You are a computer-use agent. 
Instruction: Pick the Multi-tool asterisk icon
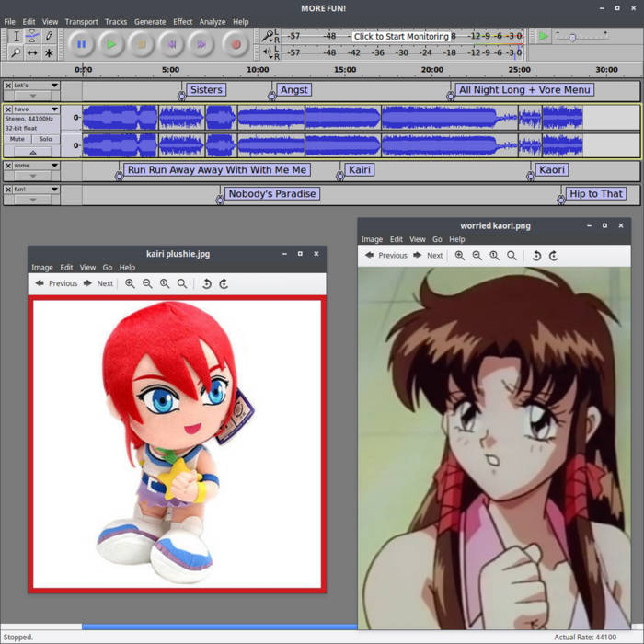click(49, 53)
